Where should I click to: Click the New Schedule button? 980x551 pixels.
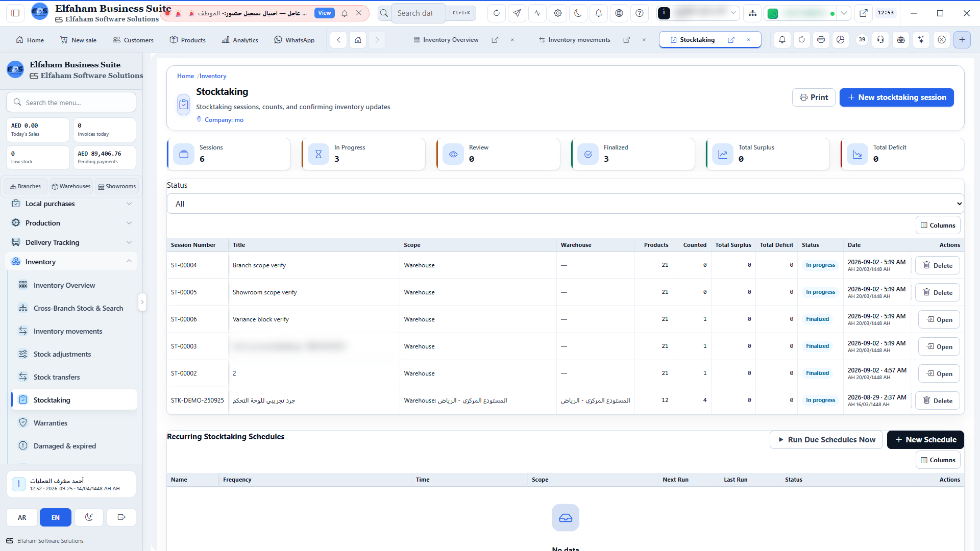[925, 440]
